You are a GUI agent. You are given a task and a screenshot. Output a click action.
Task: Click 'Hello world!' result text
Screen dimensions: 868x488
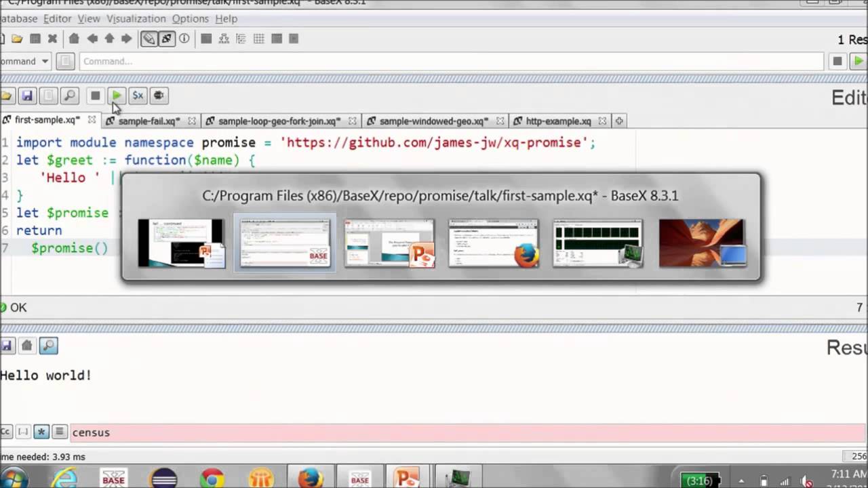[45, 375]
